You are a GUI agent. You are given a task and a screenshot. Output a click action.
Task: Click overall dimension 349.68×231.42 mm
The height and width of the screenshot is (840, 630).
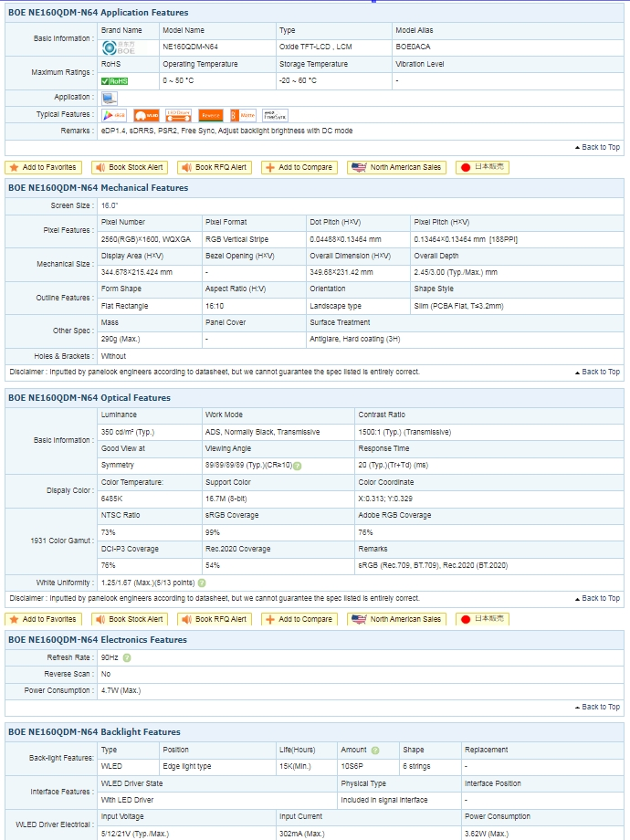click(x=341, y=273)
